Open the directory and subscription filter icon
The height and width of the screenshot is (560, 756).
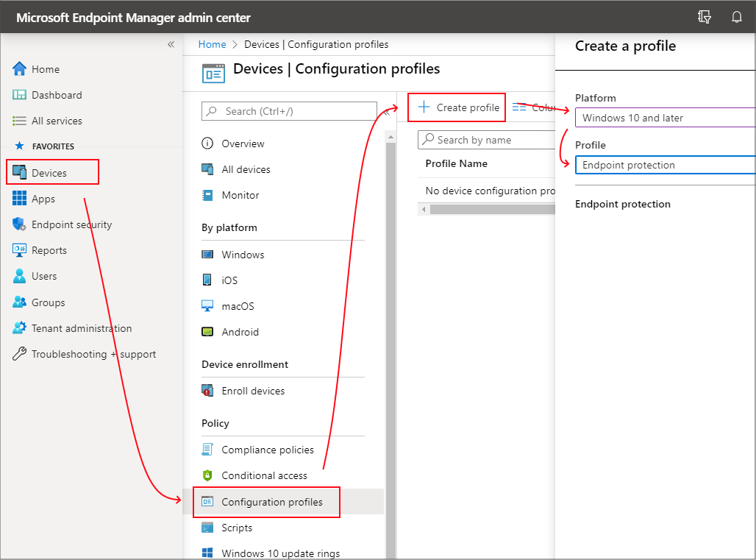click(x=704, y=17)
